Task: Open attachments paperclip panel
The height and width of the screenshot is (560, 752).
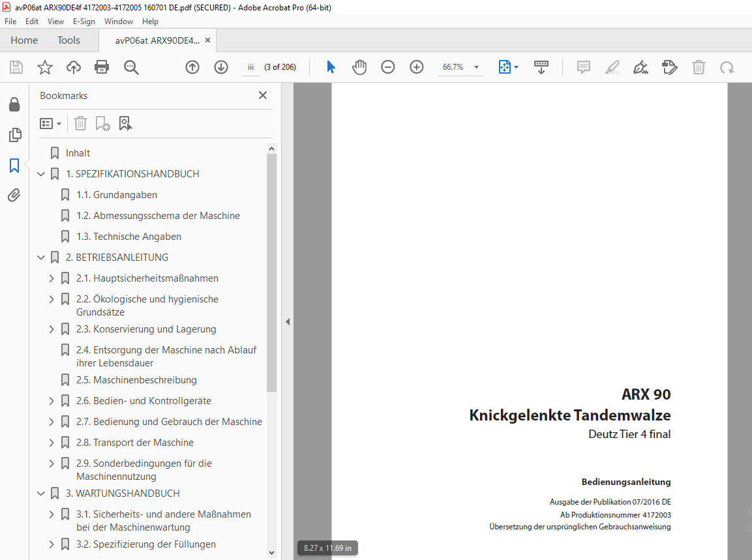Action: pos(14,196)
